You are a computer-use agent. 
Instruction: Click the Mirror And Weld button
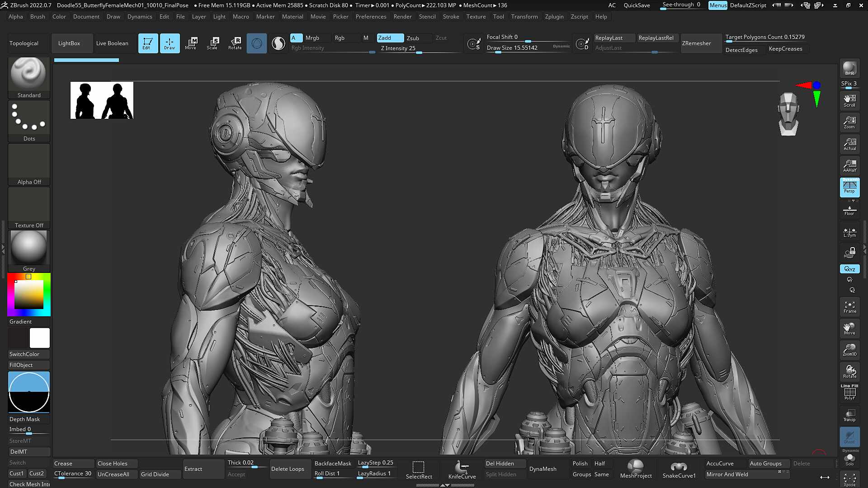(x=747, y=474)
